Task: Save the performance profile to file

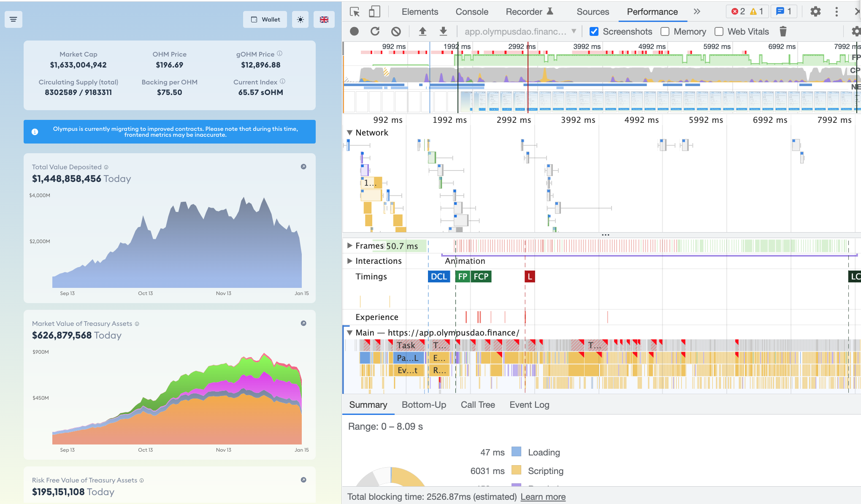Action: [x=443, y=31]
